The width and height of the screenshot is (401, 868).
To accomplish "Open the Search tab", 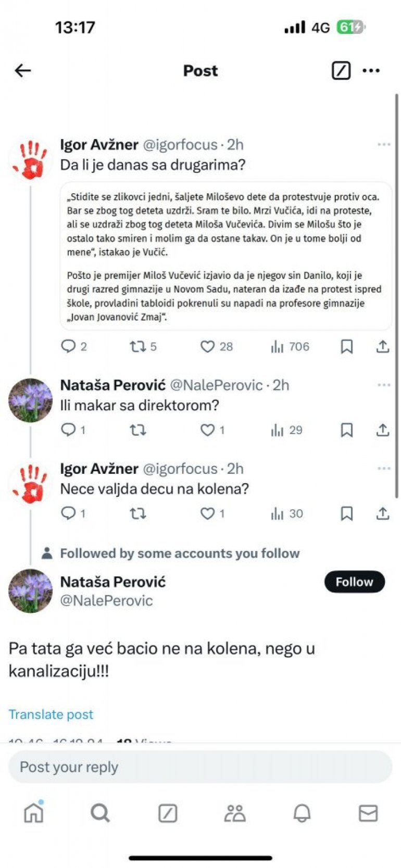I will point(100,813).
